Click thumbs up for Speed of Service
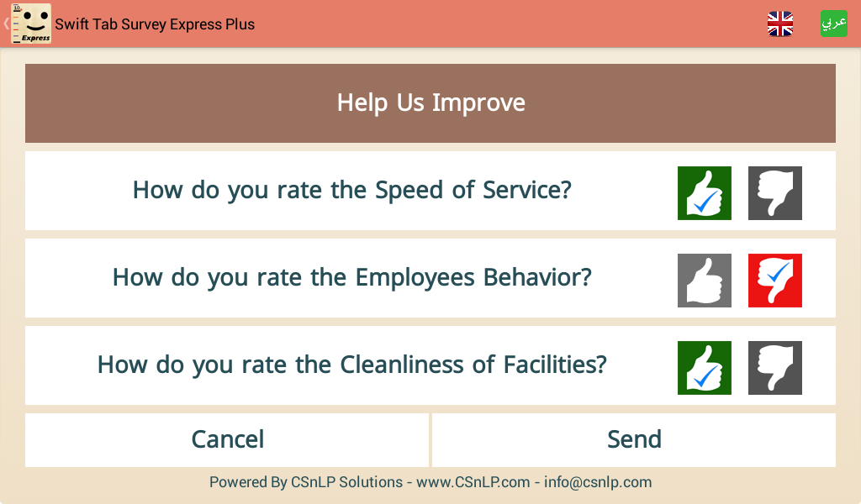861x504 pixels. coord(704,193)
